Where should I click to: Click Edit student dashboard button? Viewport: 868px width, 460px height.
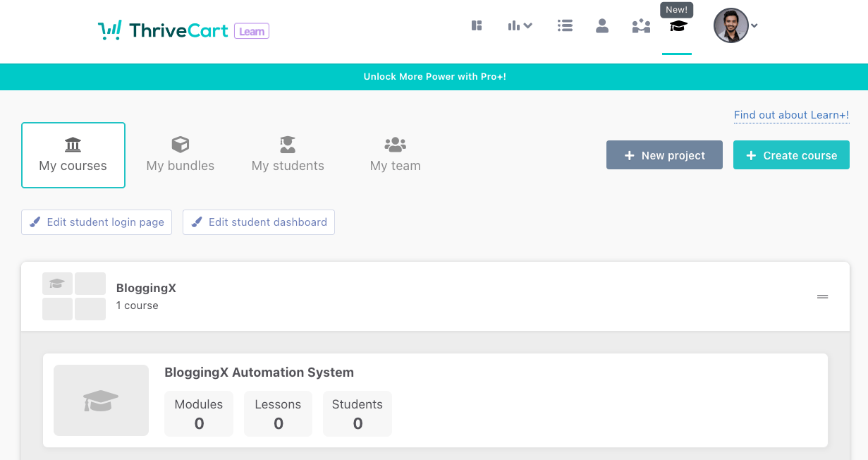click(x=259, y=222)
